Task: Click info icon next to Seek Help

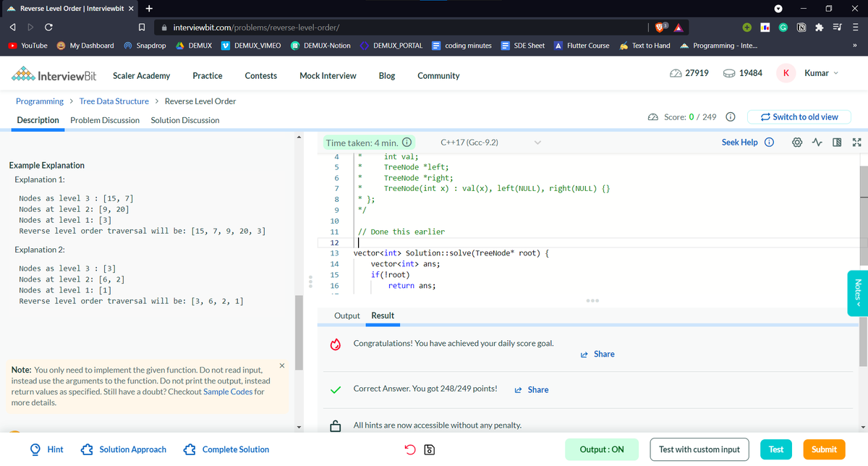Action: [x=770, y=143]
